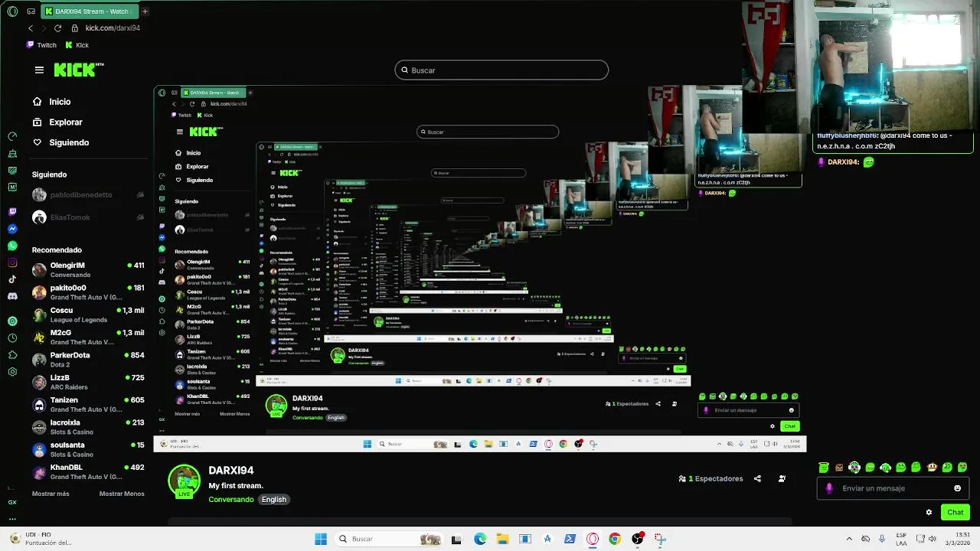Open recommended channel lacroixla
Viewport: 980px width, 551px height.
click(88, 427)
